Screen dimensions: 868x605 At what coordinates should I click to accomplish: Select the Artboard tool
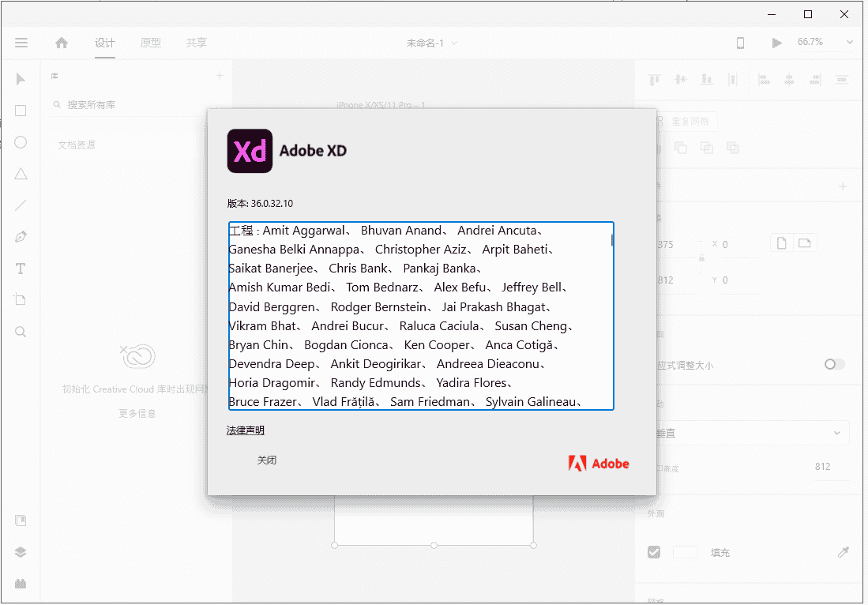click(x=21, y=300)
